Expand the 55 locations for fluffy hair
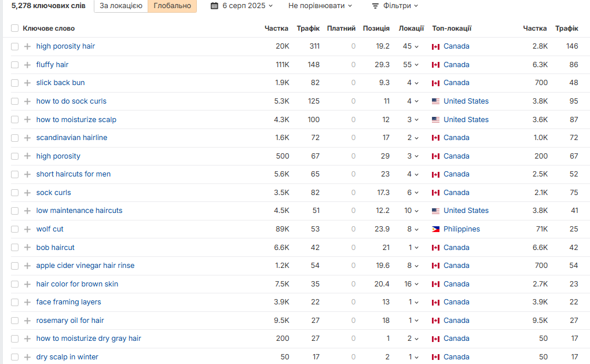Viewport: 590px width, 364px height. [x=411, y=65]
